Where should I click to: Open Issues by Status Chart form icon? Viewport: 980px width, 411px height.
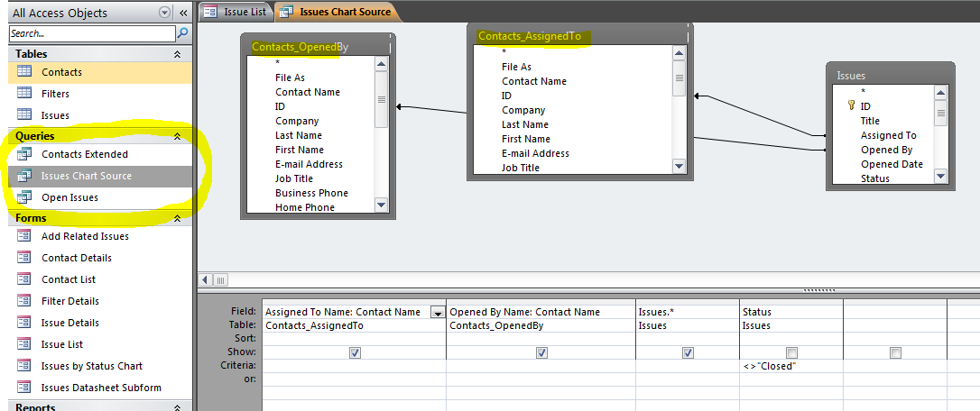24,366
